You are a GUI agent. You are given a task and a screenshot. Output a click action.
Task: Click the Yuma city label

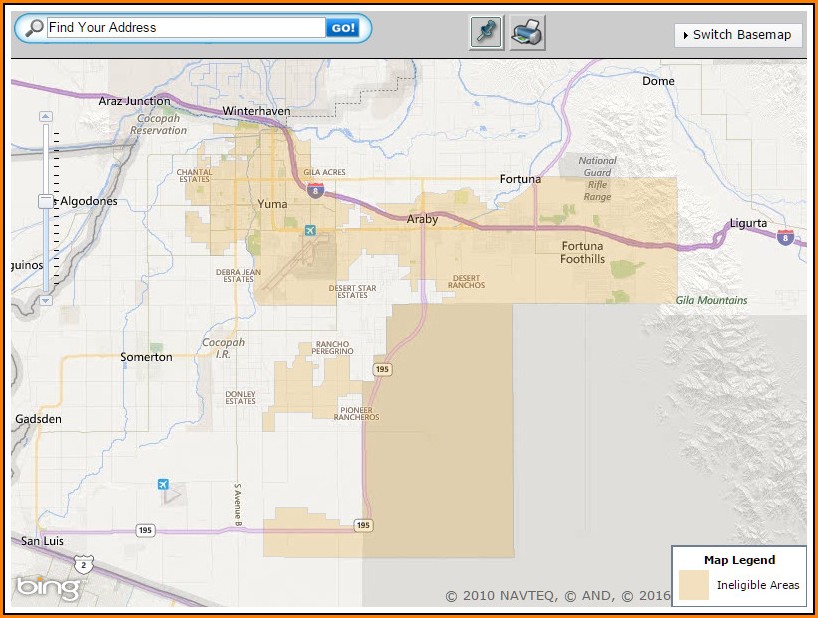(x=272, y=203)
